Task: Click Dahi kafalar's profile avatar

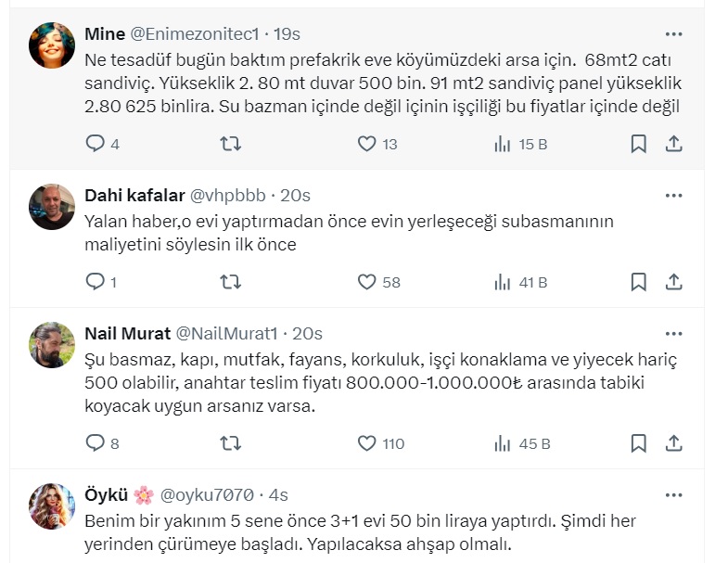Action: tap(52, 207)
